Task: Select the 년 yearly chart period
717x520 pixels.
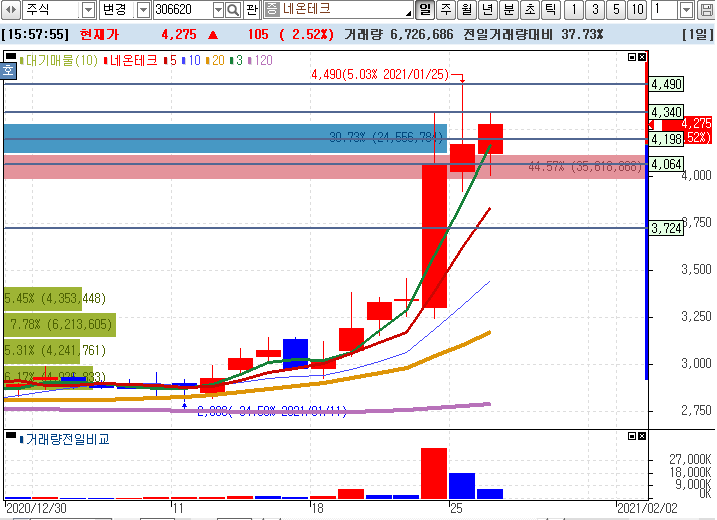Action: point(488,10)
